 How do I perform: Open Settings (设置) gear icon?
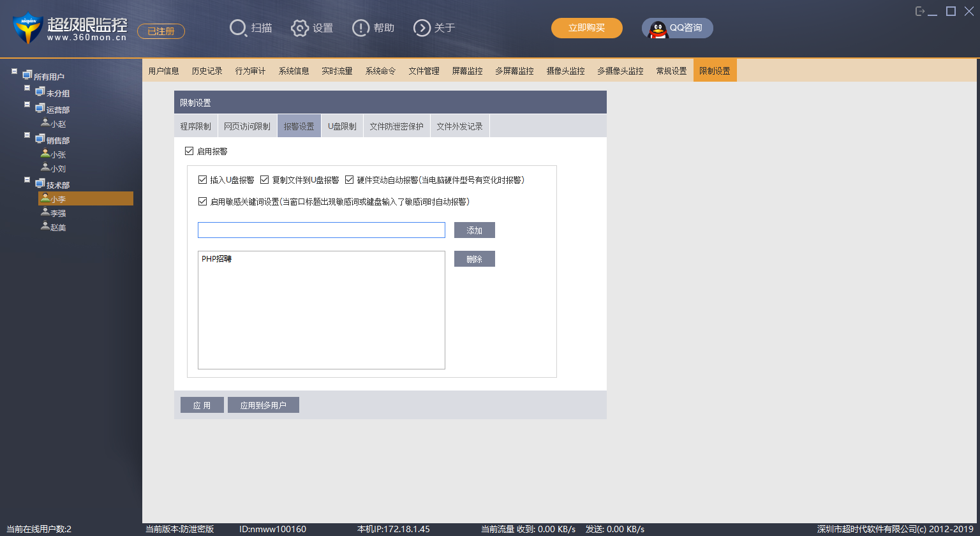[x=300, y=28]
